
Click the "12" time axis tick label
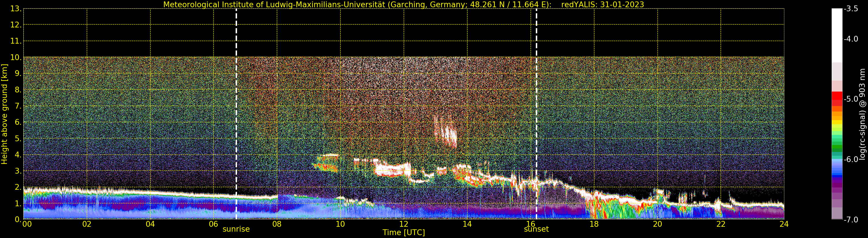404,224
